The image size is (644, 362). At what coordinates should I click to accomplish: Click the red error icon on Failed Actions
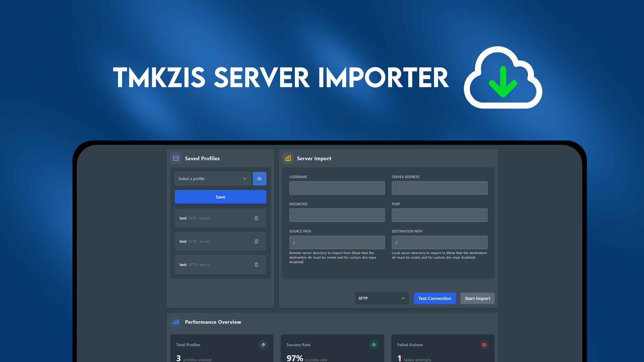click(x=484, y=345)
